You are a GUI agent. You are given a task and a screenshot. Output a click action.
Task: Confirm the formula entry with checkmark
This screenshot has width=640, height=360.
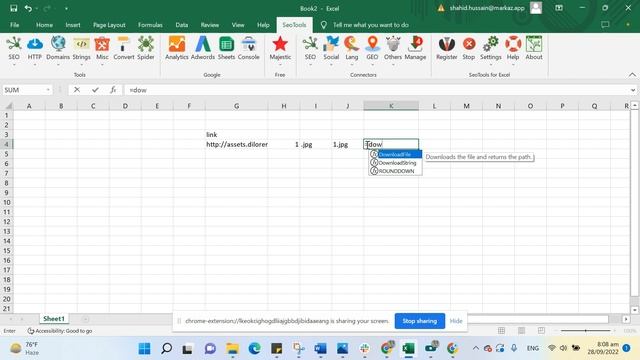point(95,90)
